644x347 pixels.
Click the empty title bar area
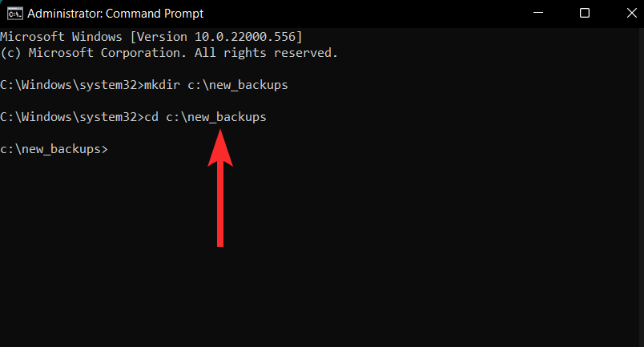tap(360, 13)
